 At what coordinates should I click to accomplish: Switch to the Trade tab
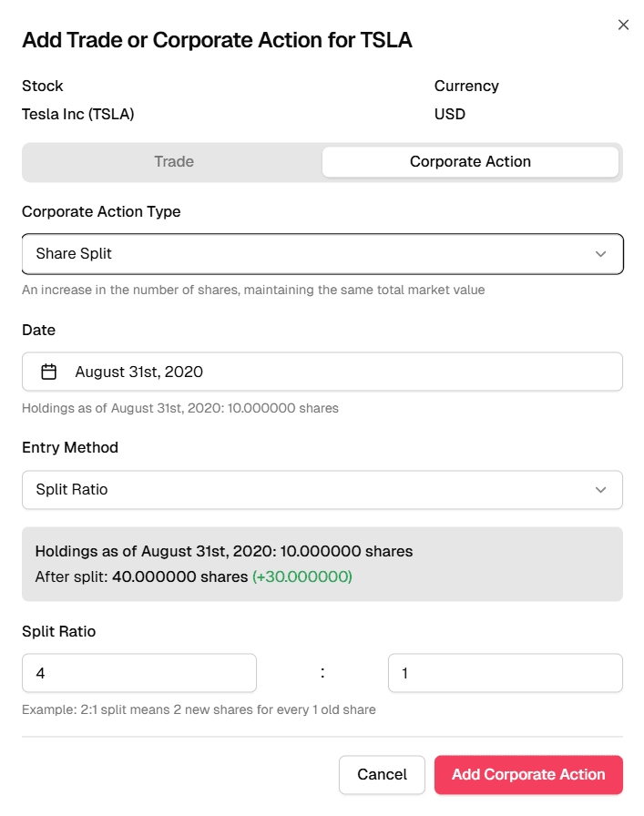point(173,161)
